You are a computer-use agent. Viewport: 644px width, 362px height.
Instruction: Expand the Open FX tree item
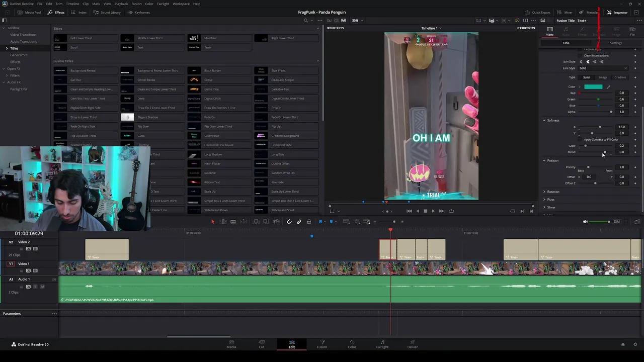[x=3, y=69]
